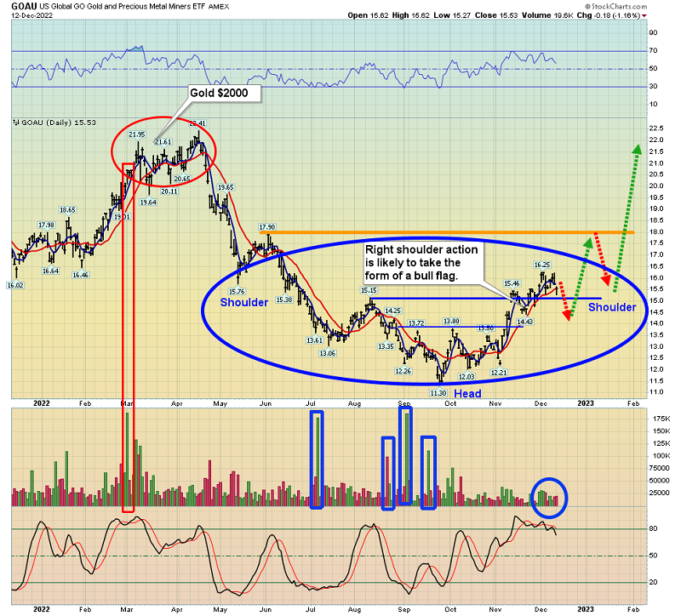Click the 'Gold $2000' callout box

click(x=224, y=93)
